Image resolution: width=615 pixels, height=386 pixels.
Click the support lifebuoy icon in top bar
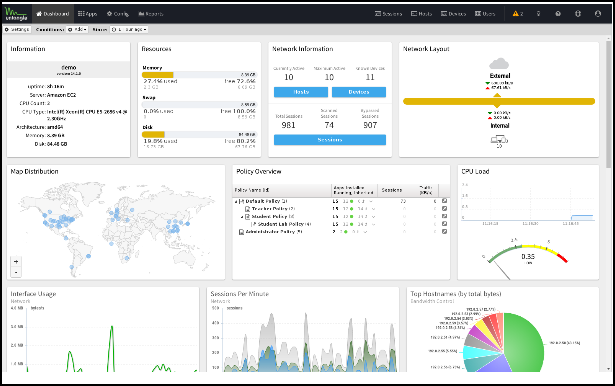tap(578, 14)
